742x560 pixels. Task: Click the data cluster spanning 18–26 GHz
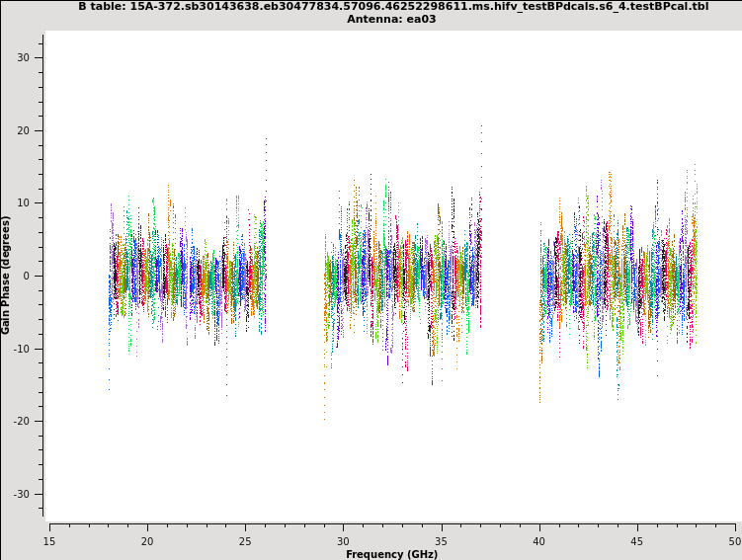point(187,276)
